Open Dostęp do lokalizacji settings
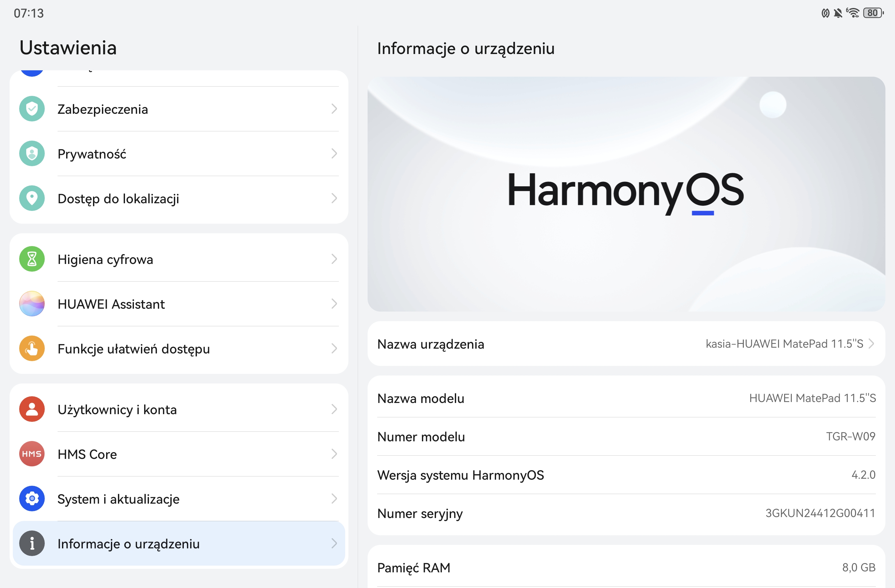The image size is (895, 588). tap(179, 198)
